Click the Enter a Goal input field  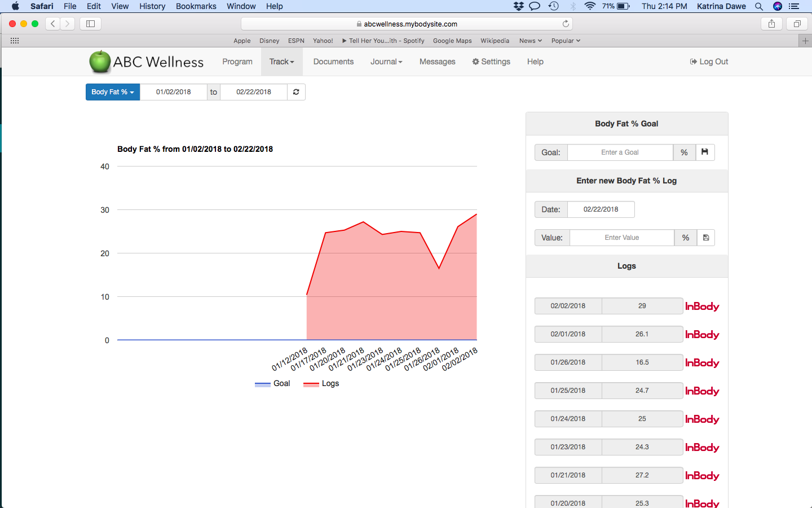620,152
